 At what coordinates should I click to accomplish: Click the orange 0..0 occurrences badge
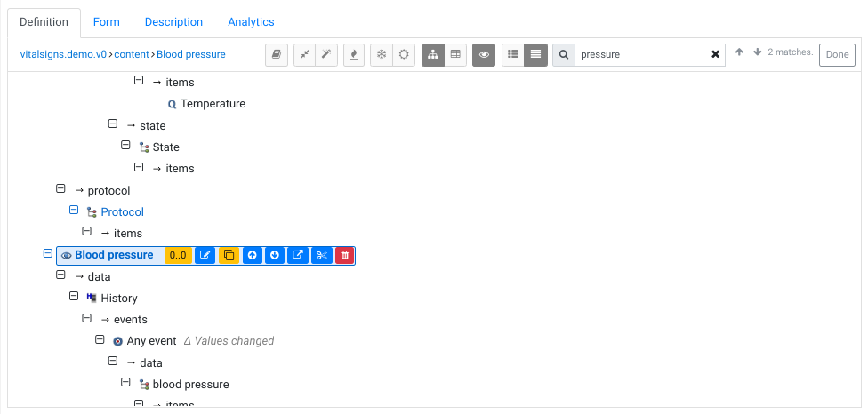179,256
